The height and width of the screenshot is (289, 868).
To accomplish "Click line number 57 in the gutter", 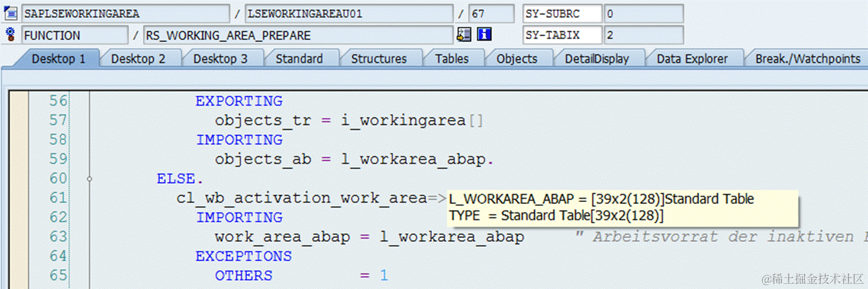I will tap(57, 121).
